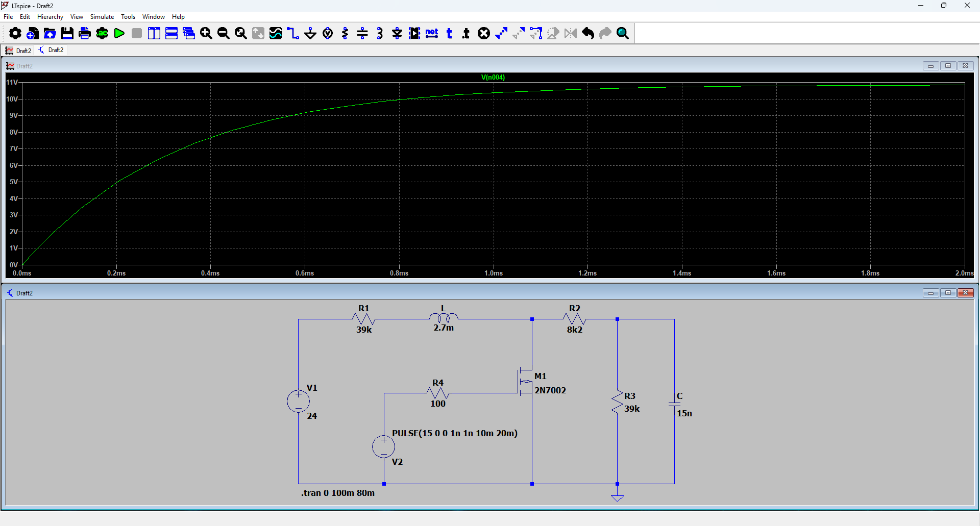Open the Tools menu

128,17
